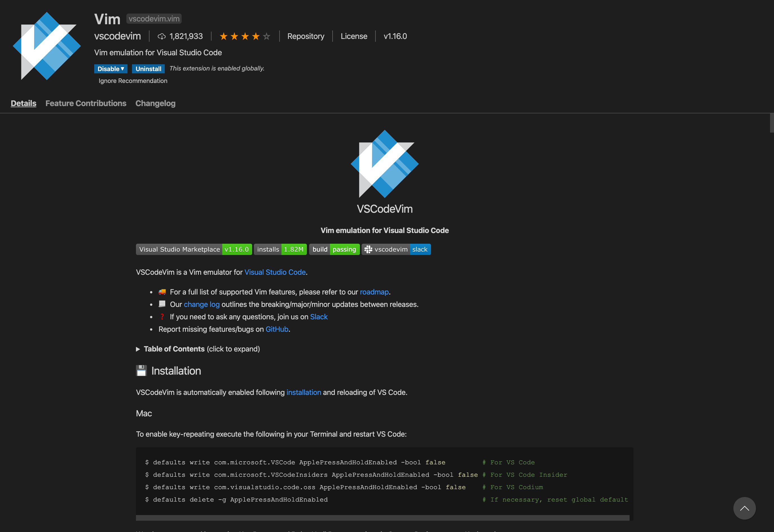This screenshot has width=774, height=532.
Task: Click 'This extension is enabled globally.' text
Action: pyautogui.click(x=217, y=68)
